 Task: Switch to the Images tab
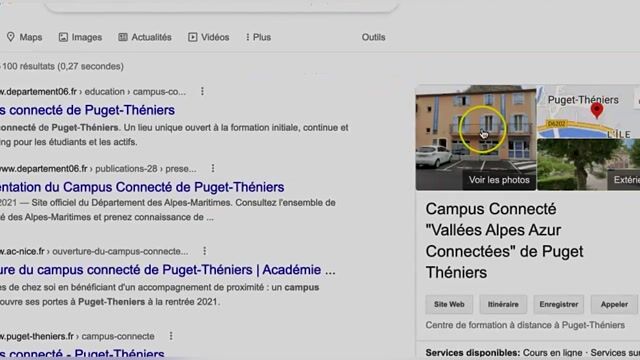(x=80, y=37)
